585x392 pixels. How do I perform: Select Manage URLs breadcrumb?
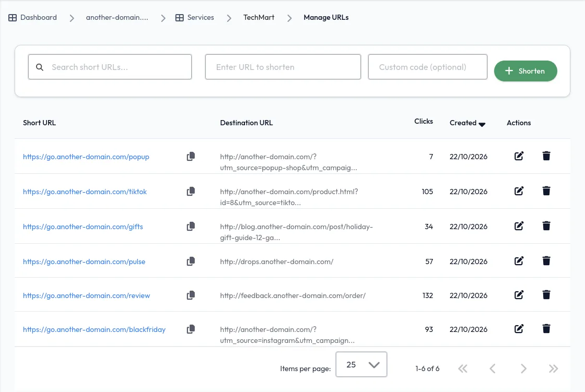point(326,18)
